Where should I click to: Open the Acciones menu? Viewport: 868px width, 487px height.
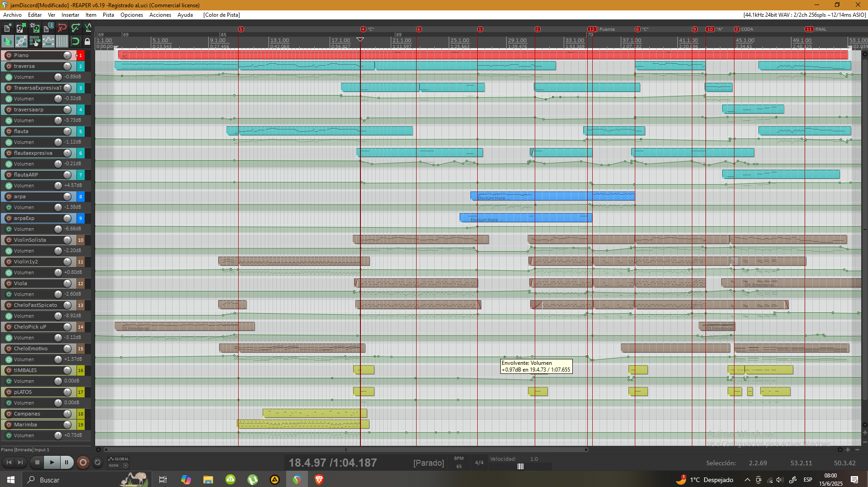tap(160, 15)
